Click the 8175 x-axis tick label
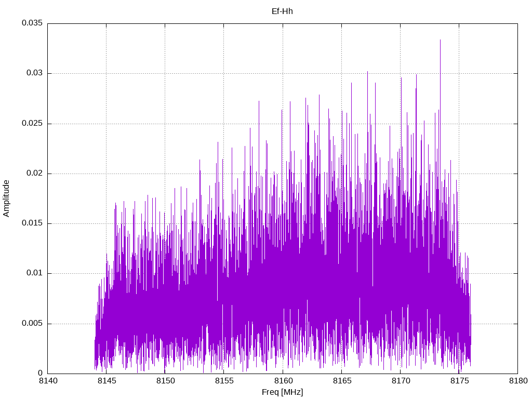Image resolution: width=532 pixels, height=399 pixels. (x=459, y=381)
